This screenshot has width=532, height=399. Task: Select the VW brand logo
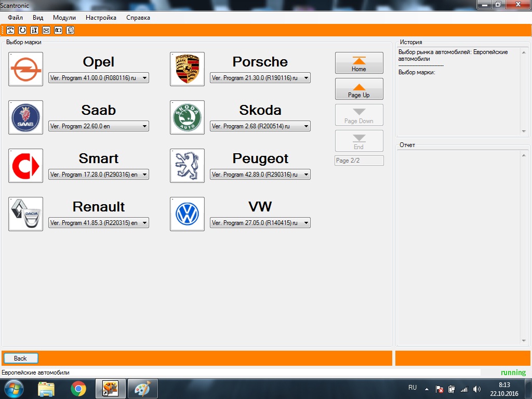pos(187,214)
